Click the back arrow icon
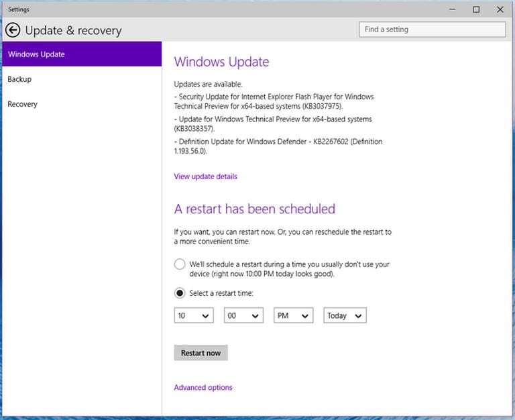Image resolution: width=515 pixels, height=420 pixels. (13, 30)
